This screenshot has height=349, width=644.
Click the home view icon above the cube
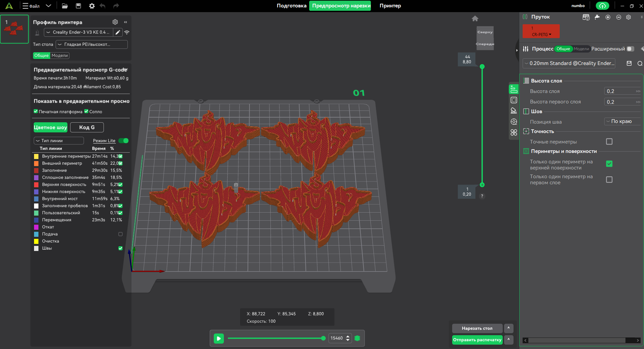475,19
